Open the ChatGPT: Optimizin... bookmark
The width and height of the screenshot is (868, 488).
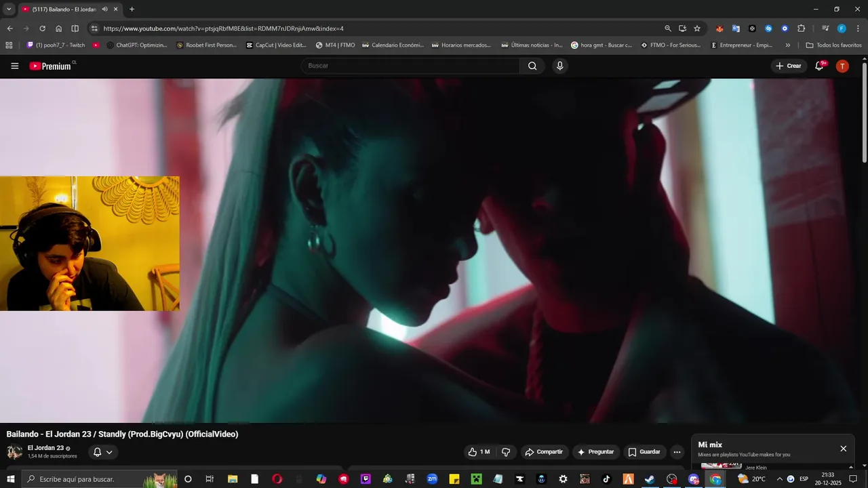coord(136,45)
